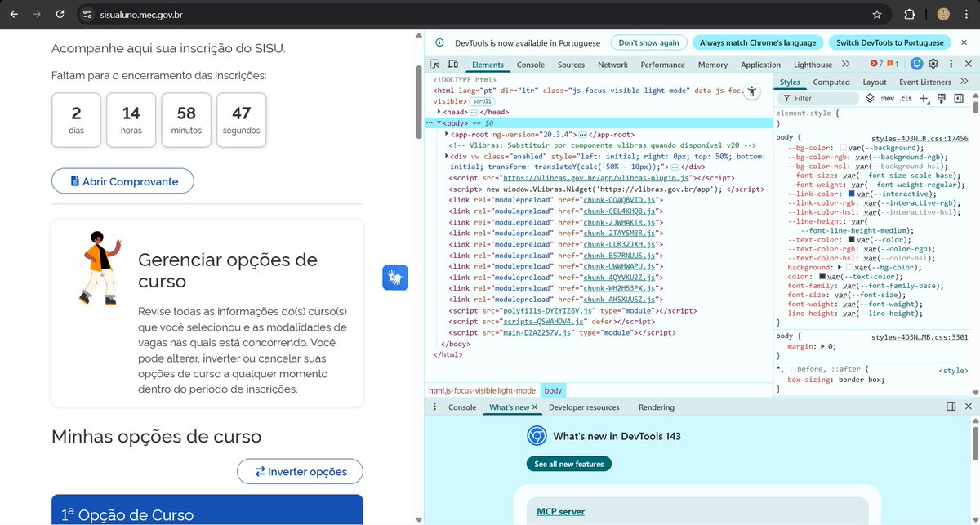Expand the div vw enabled node
980x525 pixels.
click(x=447, y=155)
